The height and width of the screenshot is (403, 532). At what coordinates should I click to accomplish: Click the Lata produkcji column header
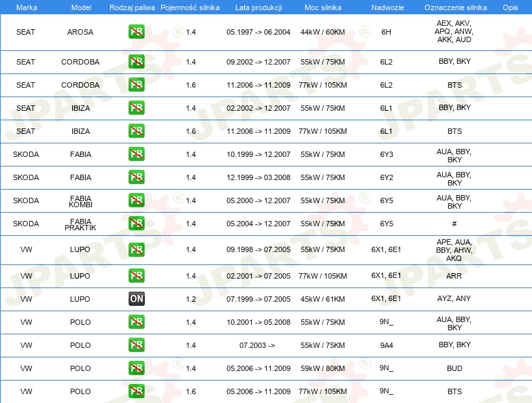[259, 7]
